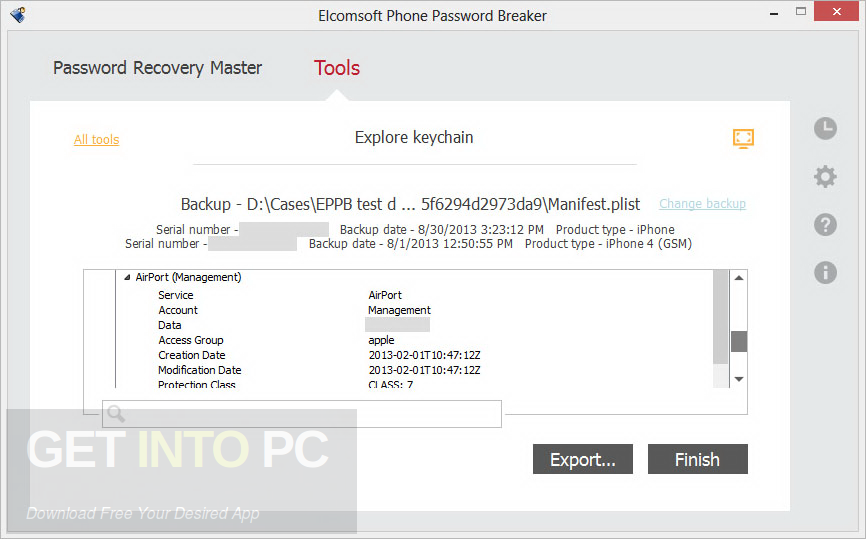The width and height of the screenshot is (866, 539).
Task: Close the Elcomsoft Phone Password Breaker window
Action: click(836, 12)
